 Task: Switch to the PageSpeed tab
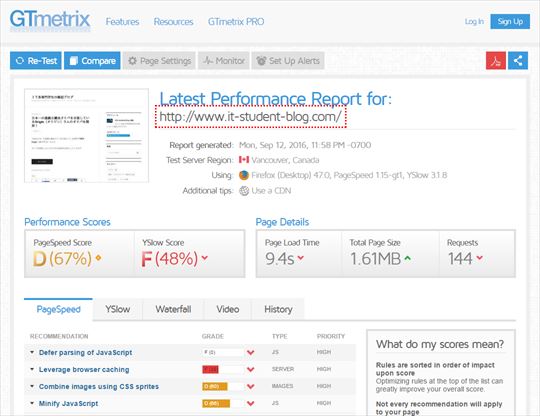pos(58,309)
